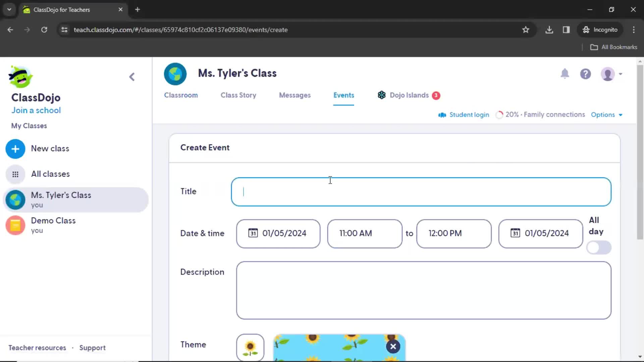Screen dimensions: 644x362
Task: Switch to the Class Story tab
Action: (238, 95)
